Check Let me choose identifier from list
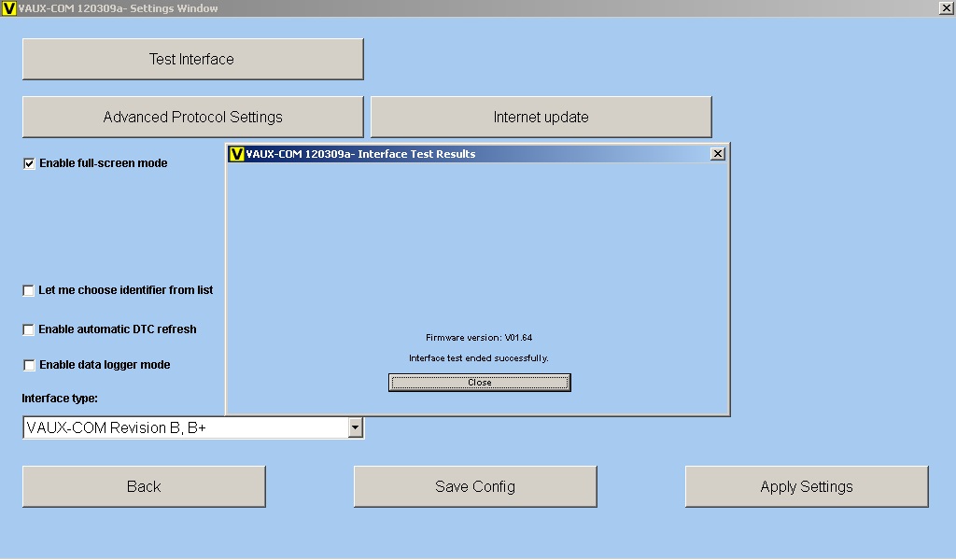The image size is (956, 560). tap(28, 290)
